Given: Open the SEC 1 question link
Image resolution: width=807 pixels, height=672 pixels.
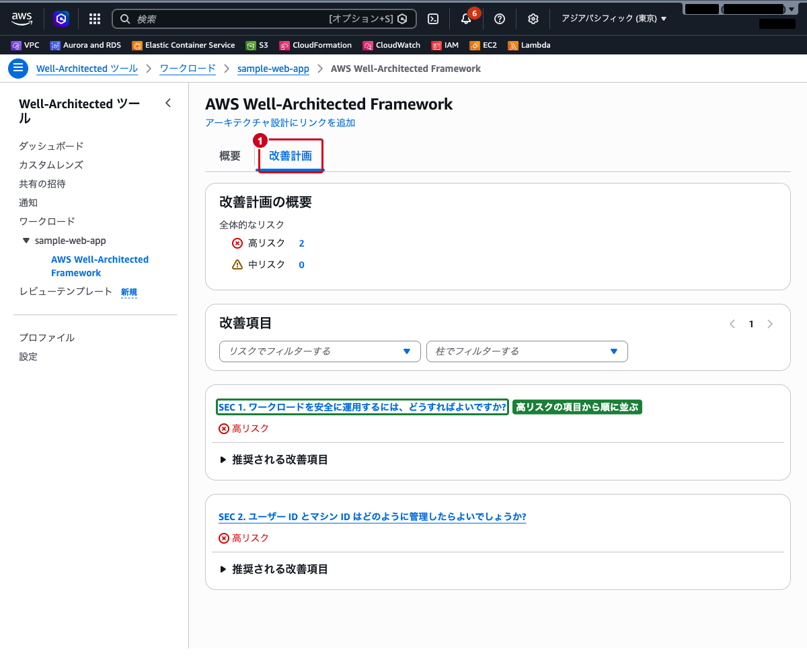Looking at the screenshot, I should pyautogui.click(x=362, y=407).
